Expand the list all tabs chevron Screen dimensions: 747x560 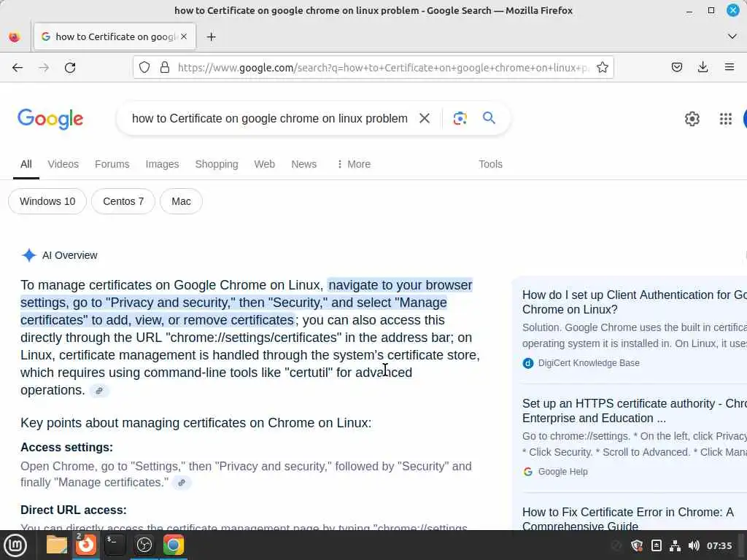pos(732,36)
